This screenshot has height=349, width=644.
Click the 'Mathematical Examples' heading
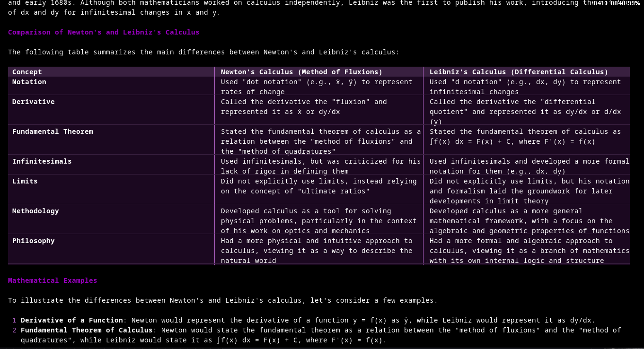[53, 281]
